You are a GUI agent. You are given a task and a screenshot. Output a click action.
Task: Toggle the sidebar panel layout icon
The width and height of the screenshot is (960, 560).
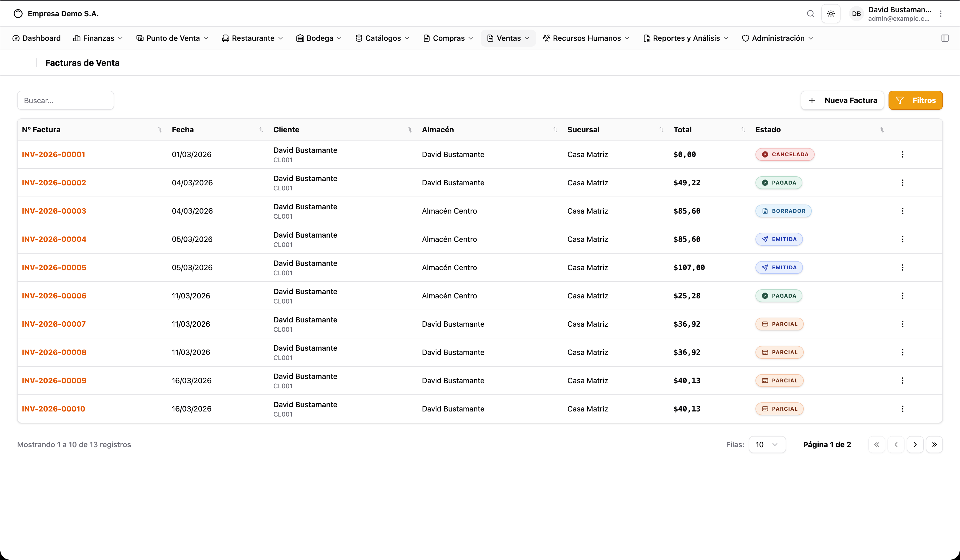[945, 38]
